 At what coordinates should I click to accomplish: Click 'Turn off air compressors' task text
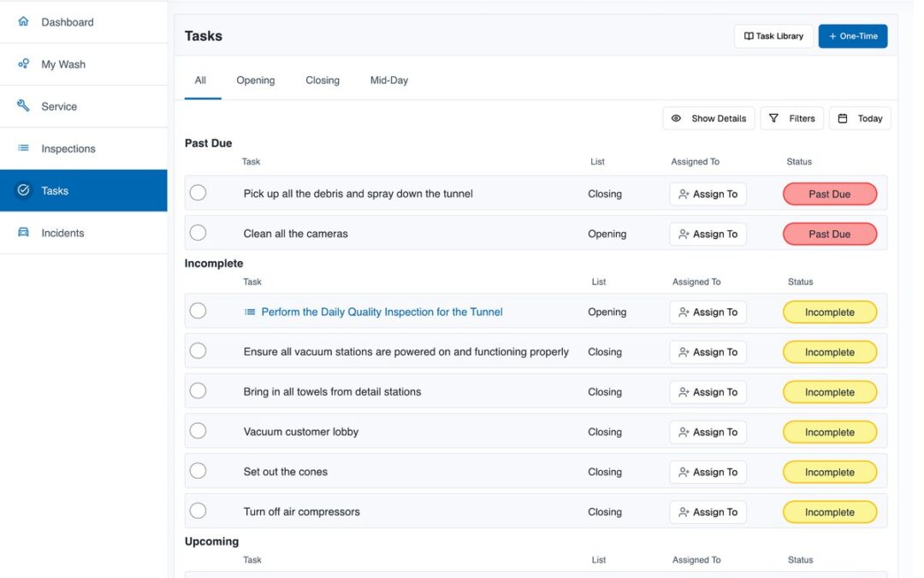coord(302,512)
